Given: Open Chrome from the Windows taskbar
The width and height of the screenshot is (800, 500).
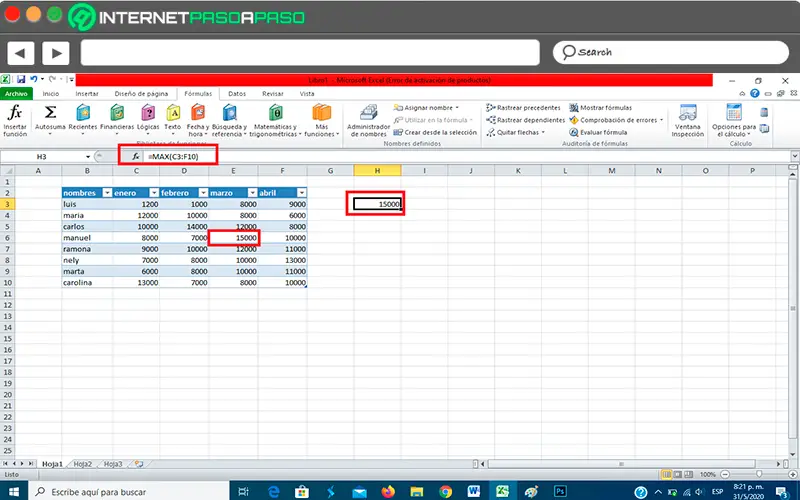Looking at the screenshot, I should [x=445, y=491].
